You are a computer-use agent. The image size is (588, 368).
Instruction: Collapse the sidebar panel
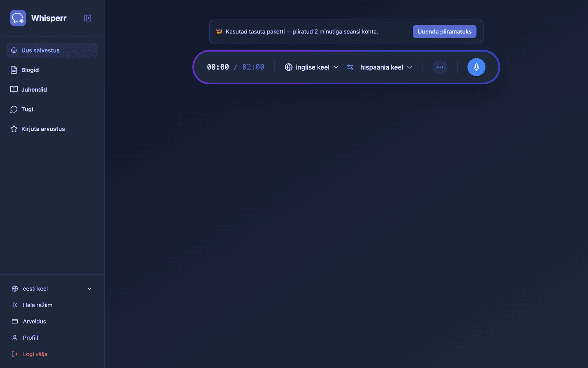tap(88, 18)
